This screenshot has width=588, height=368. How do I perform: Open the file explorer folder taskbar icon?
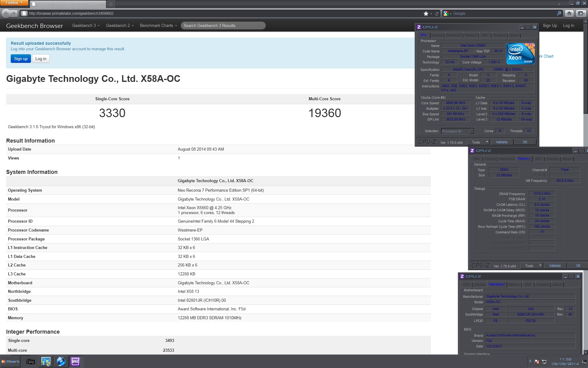31,362
